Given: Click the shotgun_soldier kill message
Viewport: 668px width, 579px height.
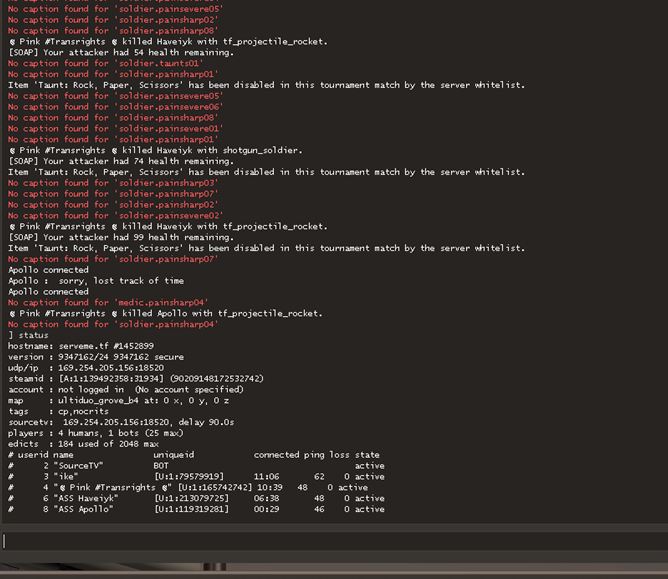Looking at the screenshot, I should (x=155, y=150).
